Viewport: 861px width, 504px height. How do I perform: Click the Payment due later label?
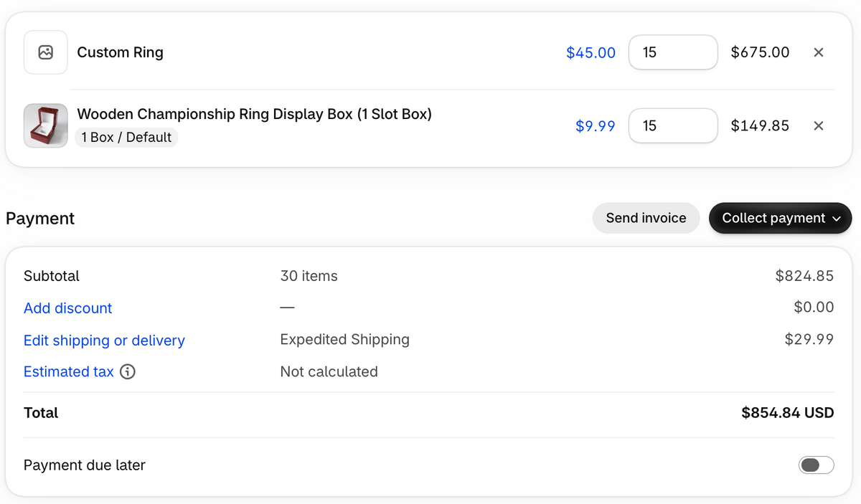pyautogui.click(x=85, y=465)
